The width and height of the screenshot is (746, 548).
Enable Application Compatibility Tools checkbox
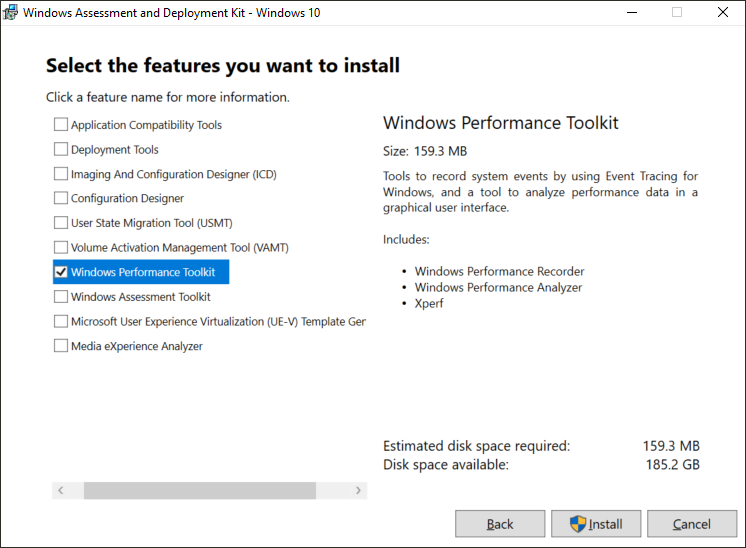coord(61,125)
